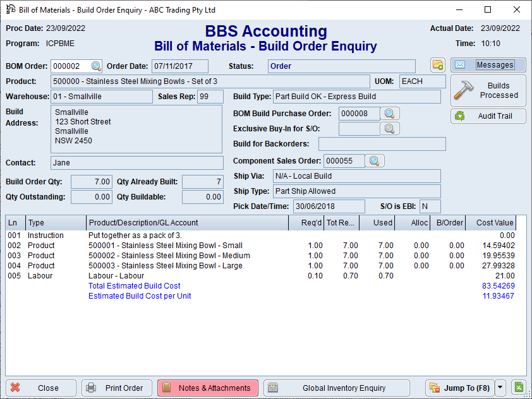
Task: Open Notes & Attachments
Action: coord(208,388)
